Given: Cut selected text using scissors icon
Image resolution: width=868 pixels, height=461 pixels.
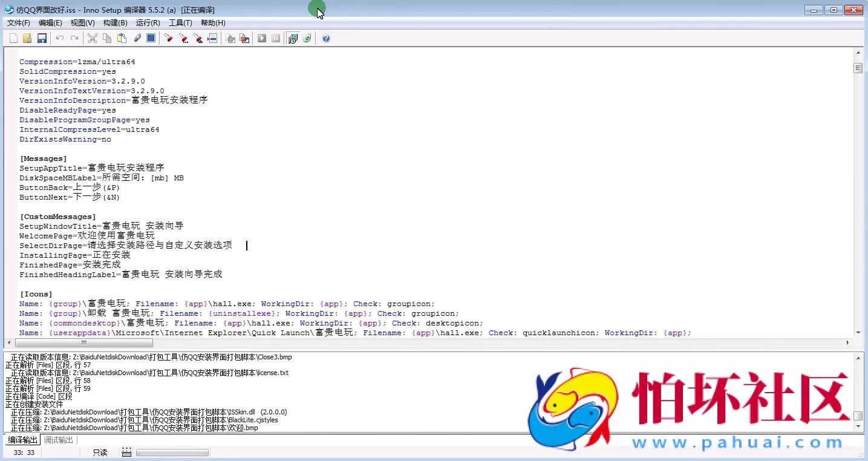Looking at the screenshot, I should [93, 38].
